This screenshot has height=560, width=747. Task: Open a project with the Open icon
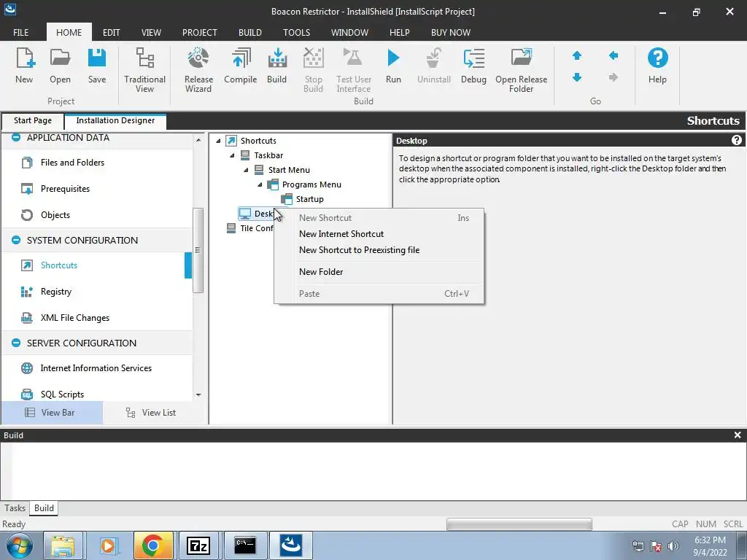pos(60,66)
